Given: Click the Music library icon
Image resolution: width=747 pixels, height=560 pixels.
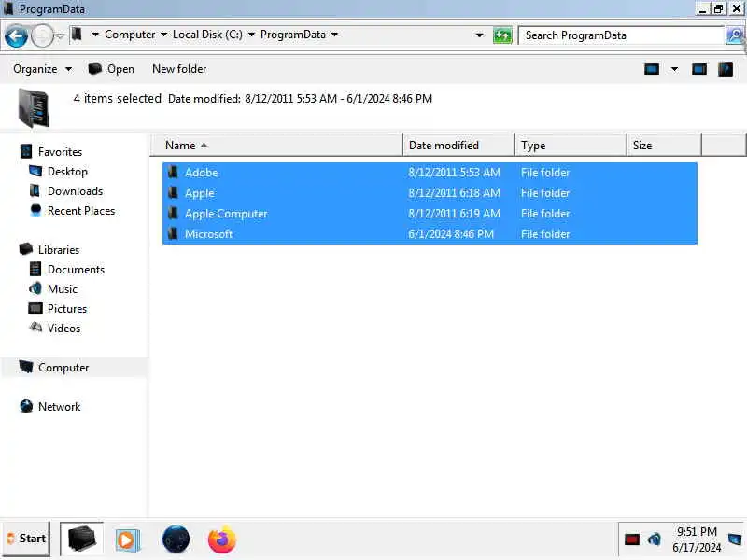Looking at the screenshot, I should point(35,288).
